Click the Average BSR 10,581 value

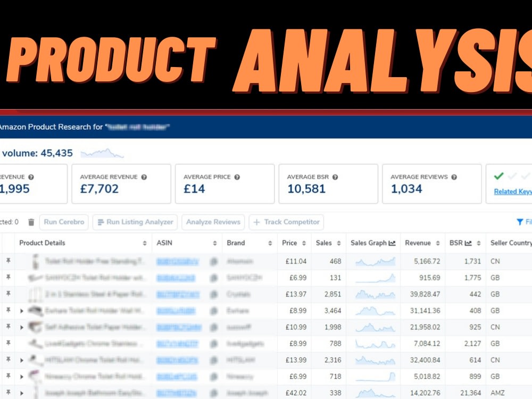pos(306,189)
